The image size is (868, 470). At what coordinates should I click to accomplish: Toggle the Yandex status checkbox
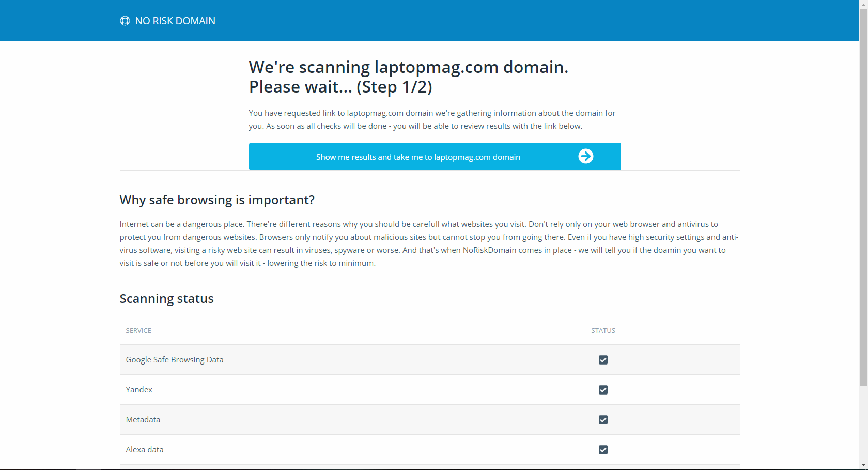pos(603,390)
